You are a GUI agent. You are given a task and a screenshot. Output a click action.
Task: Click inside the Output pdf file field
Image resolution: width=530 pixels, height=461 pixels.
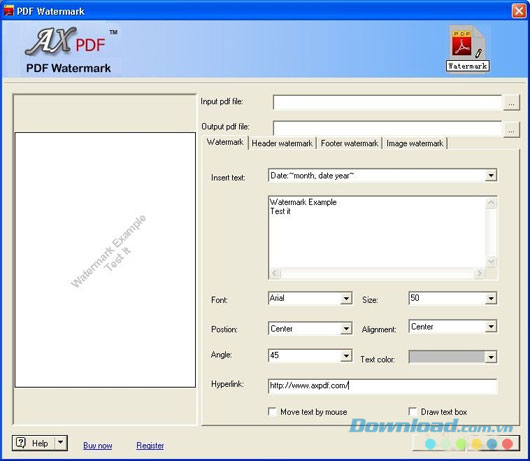[x=387, y=129]
